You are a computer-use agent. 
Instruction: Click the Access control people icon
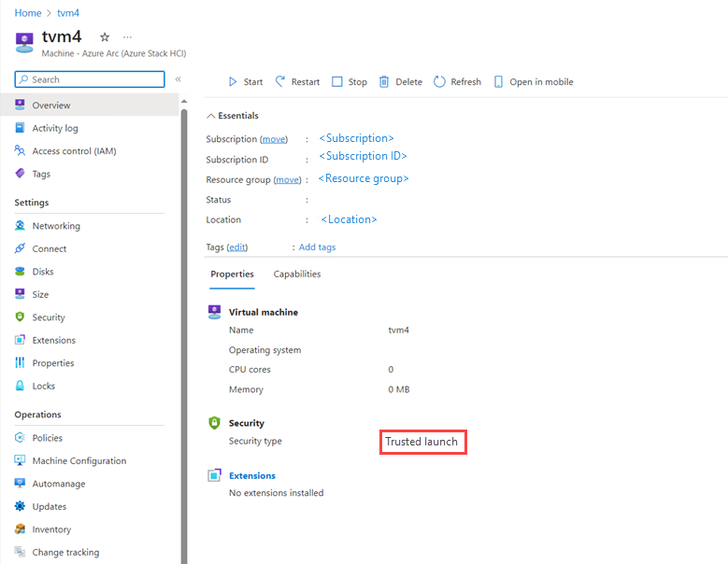[x=20, y=150]
